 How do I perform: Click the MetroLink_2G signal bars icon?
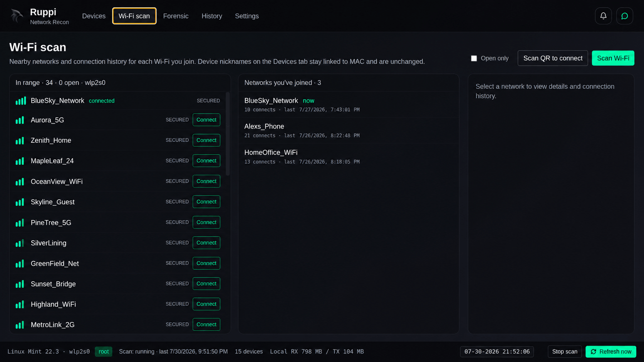(20, 325)
